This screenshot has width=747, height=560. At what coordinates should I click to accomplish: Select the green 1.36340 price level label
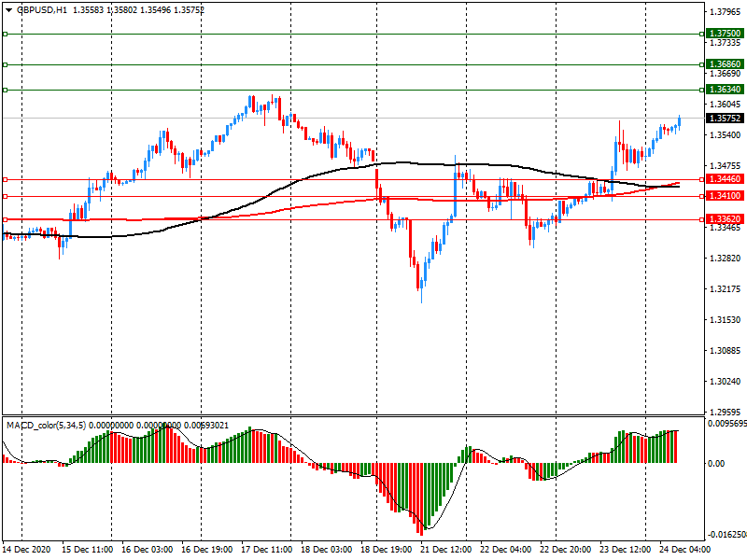725,90
